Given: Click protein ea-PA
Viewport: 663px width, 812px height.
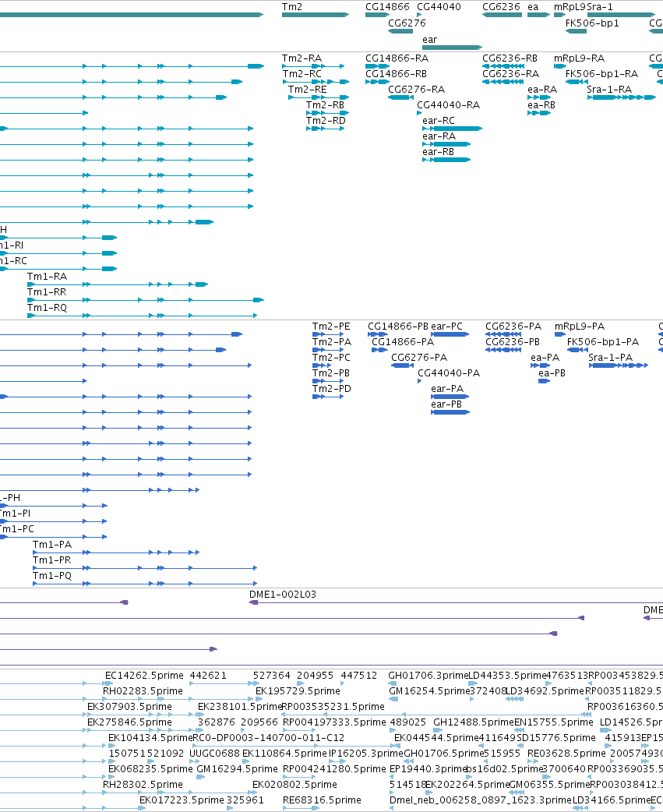Looking at the screenshot, I should coord(541,365).
